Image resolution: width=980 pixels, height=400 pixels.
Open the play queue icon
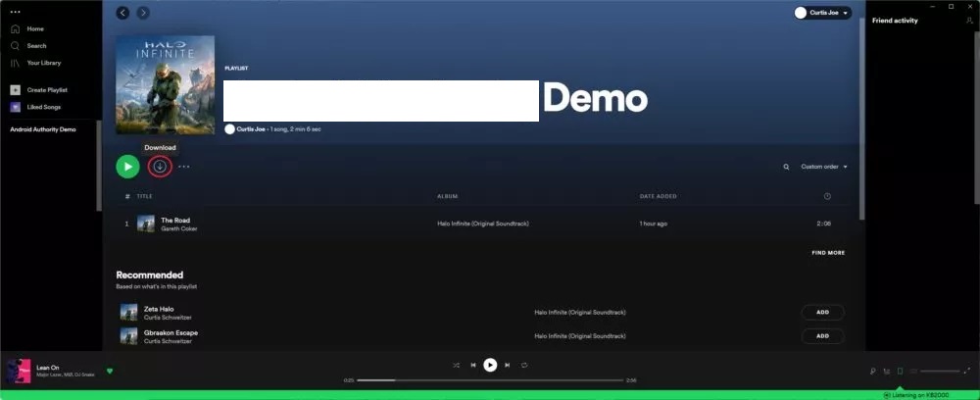[x=886, y=372]
